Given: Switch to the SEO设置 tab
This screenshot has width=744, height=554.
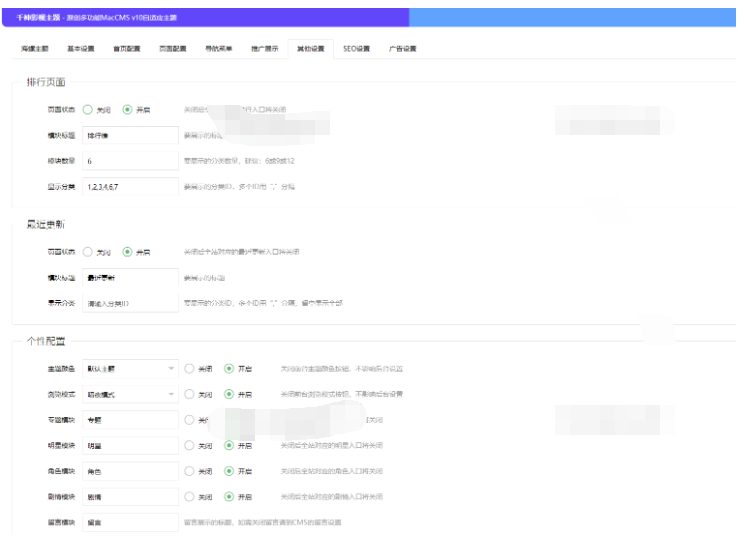Looking at the screenshot, I should coord(356,48).
